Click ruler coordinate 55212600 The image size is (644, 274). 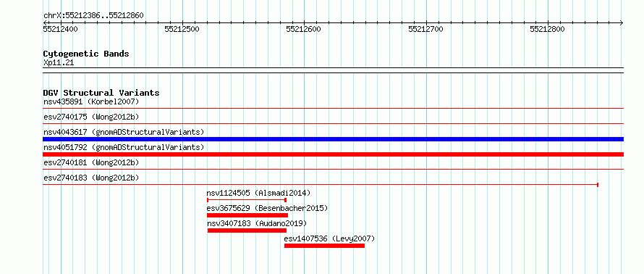pos(303,29)
